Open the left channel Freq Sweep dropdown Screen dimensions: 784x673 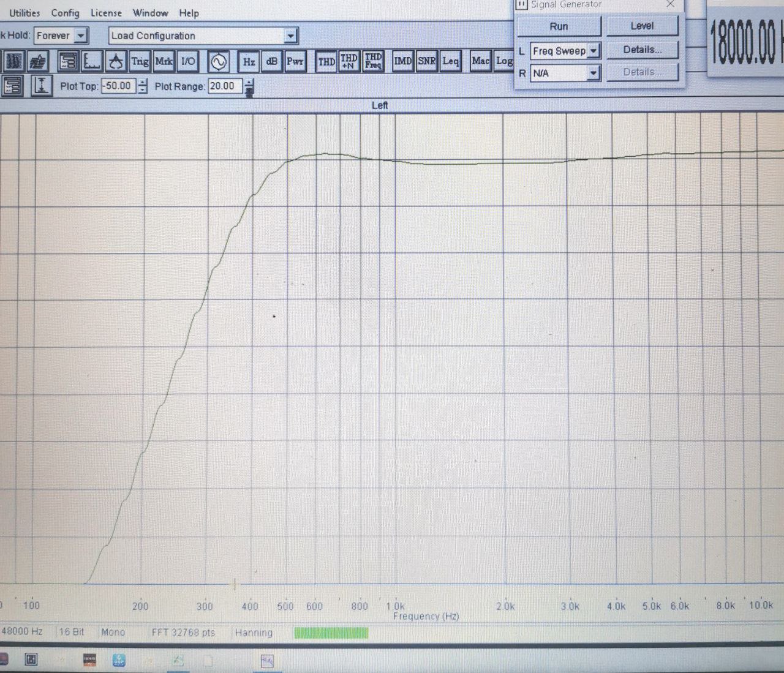click(593, 51)
